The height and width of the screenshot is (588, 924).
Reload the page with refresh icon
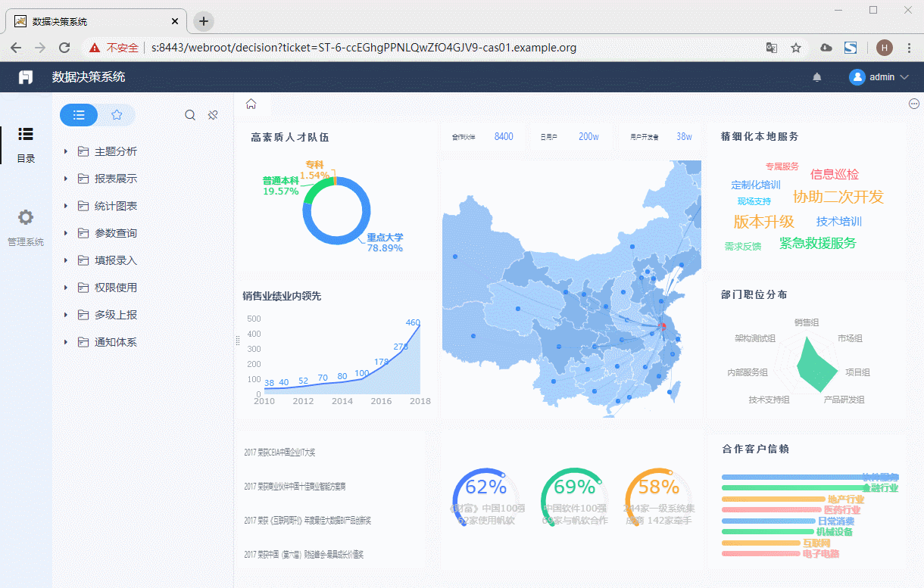tap(64, 48)
